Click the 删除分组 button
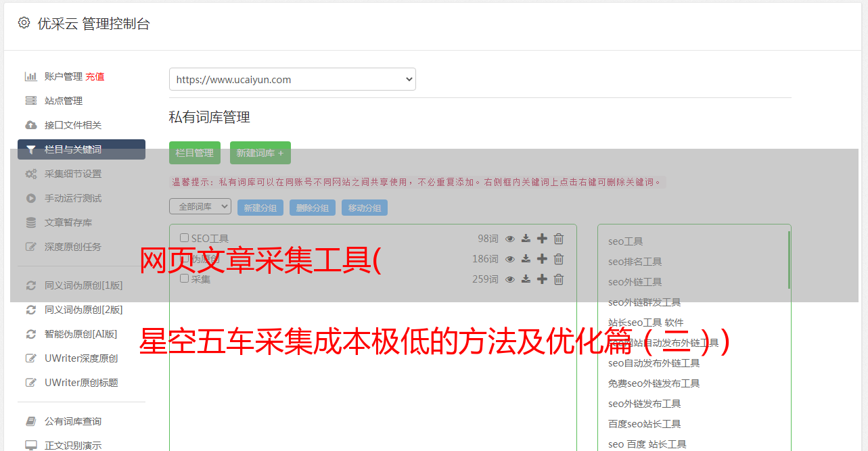 coord(313,208)
